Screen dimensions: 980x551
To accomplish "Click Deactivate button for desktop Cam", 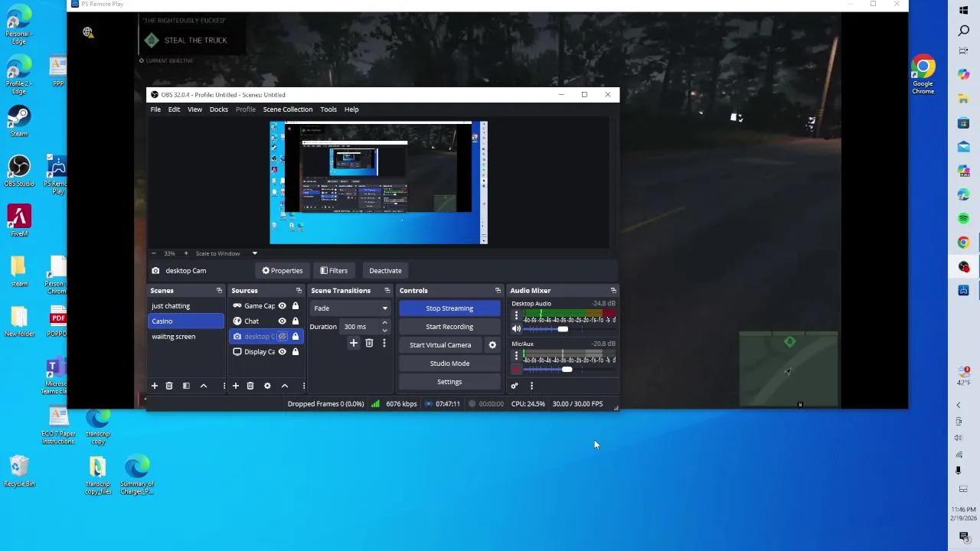I will click(385, 270).
